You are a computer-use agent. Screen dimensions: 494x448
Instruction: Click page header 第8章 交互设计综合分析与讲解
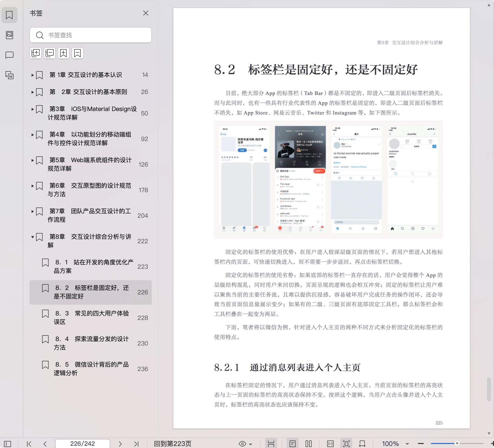(410, 43)
